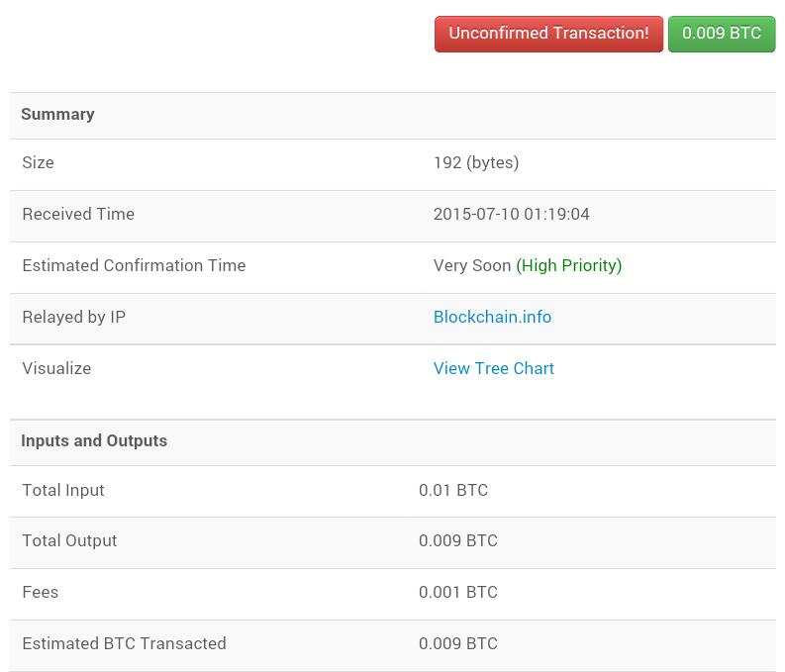The height and width of the screenshot is (672, 785).
Task: Click the red Unconfirmed Transaction! button
Action: tap(548, 34)
